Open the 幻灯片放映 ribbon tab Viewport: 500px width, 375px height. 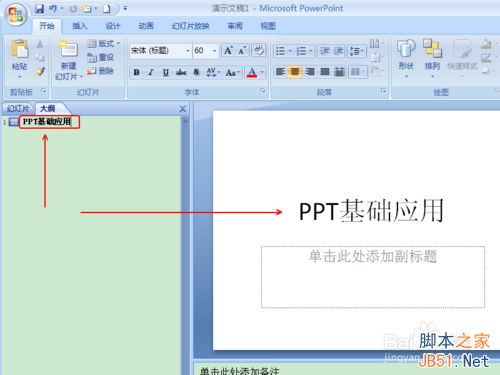[x=190, y=26]
